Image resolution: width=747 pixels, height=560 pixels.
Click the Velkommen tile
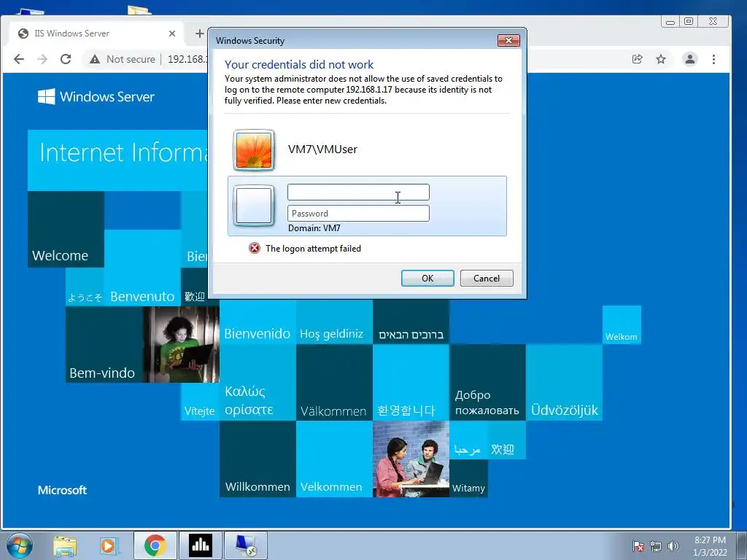(x=334, y=459)
